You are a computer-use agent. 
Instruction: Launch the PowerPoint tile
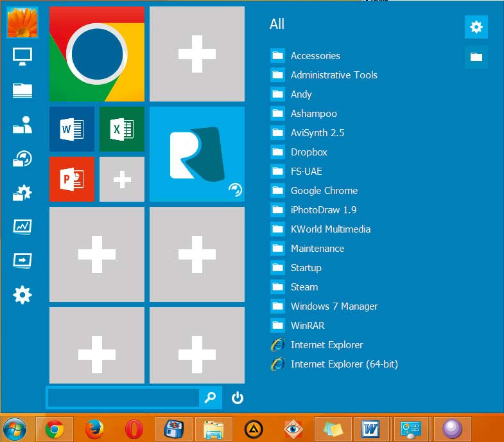(x=72, y=179)
